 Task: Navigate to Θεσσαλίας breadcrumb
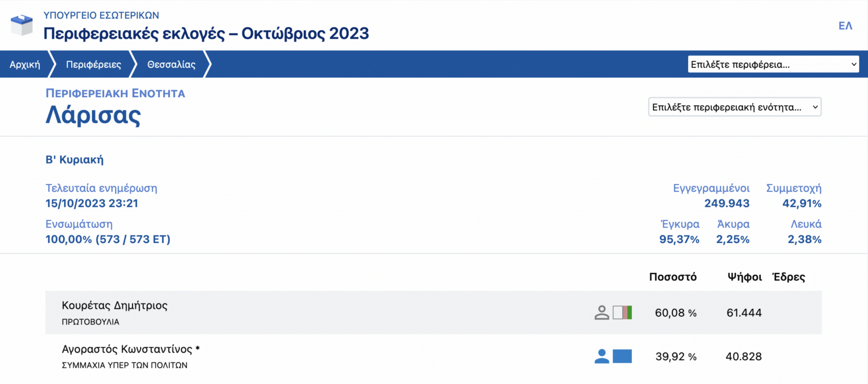(171, 64)
